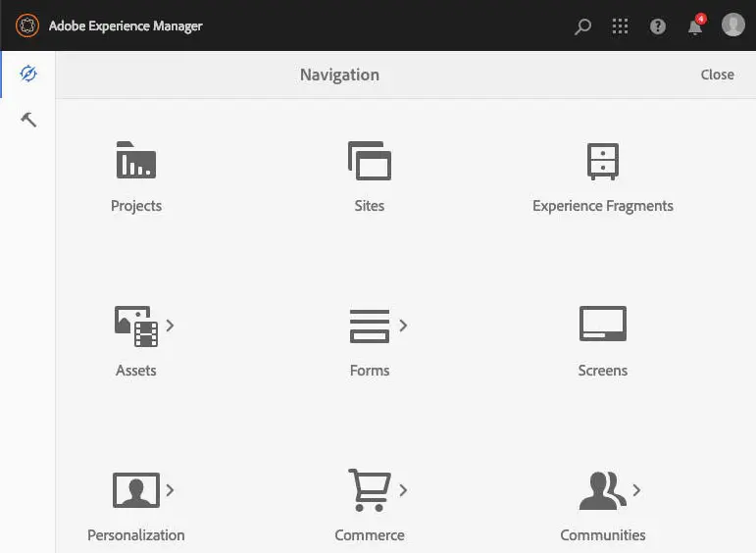Expand the chevron next to Forms

click(403, 326)
